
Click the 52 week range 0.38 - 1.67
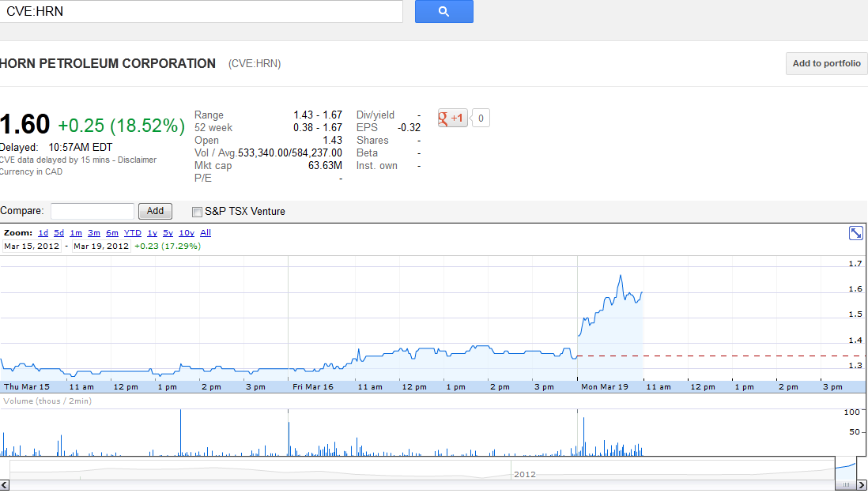(318, 128)
